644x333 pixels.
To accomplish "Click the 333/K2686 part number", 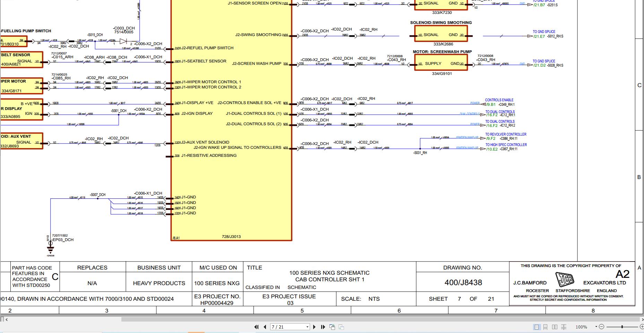I will click(443, 44).
